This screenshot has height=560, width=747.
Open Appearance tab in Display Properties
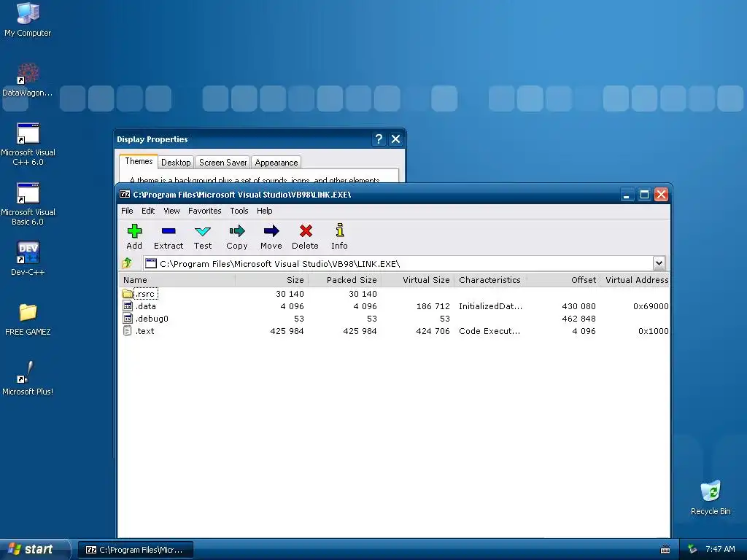[276, 163]
